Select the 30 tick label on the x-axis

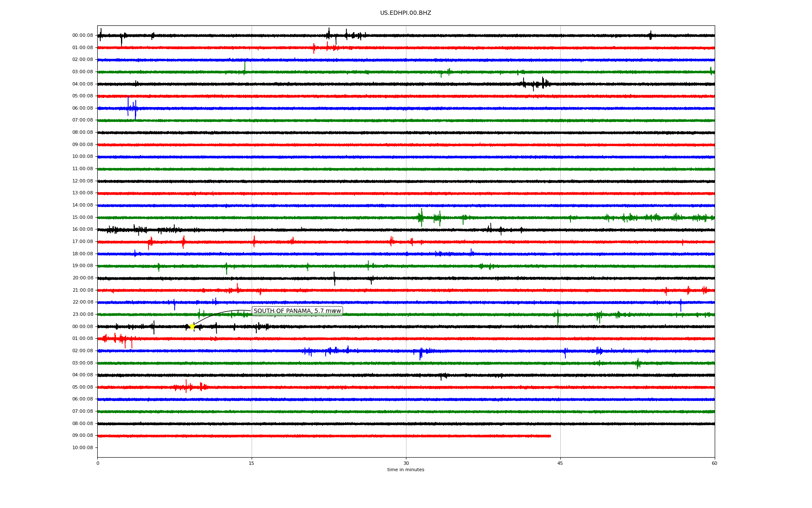coord(406,463)
